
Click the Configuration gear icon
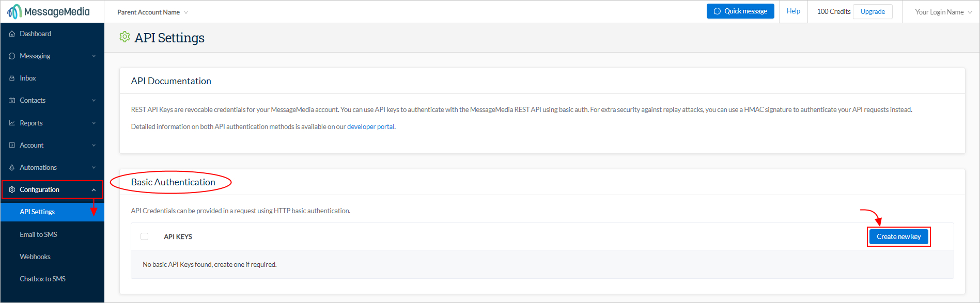click(x=12, y=189)
